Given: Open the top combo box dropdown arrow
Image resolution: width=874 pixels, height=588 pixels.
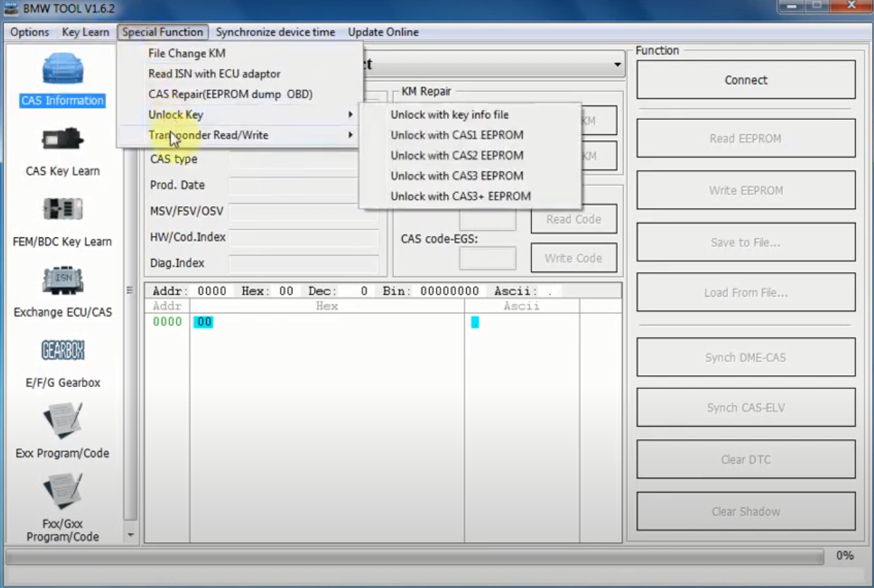Looking at the screenshot, I should 617,65.
